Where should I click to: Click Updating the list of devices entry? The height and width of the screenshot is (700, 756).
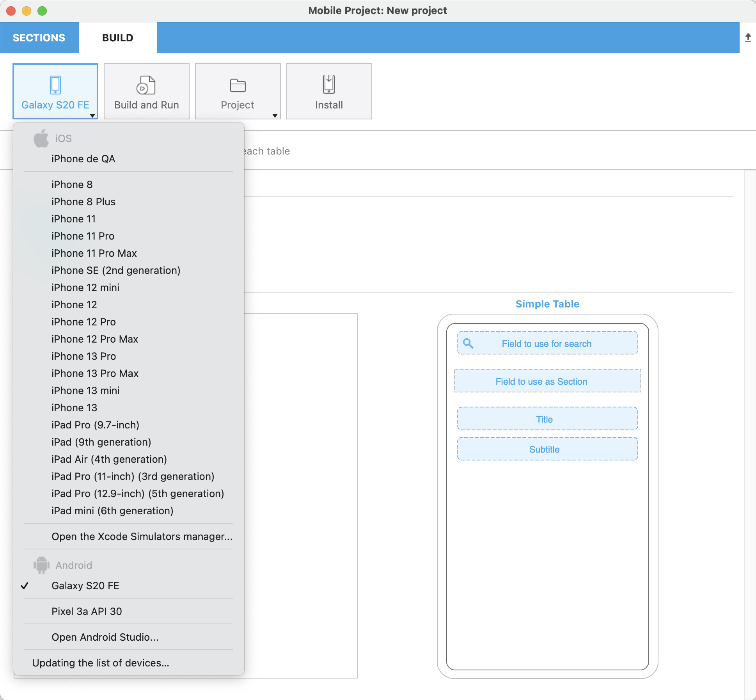[x=129, y=663]
